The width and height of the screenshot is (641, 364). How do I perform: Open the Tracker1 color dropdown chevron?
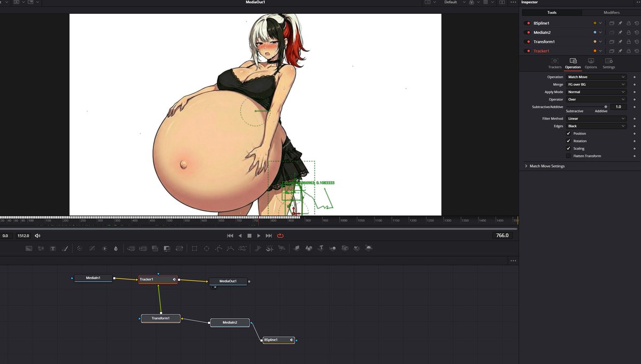pyautogui.click(x=600, y=51)
